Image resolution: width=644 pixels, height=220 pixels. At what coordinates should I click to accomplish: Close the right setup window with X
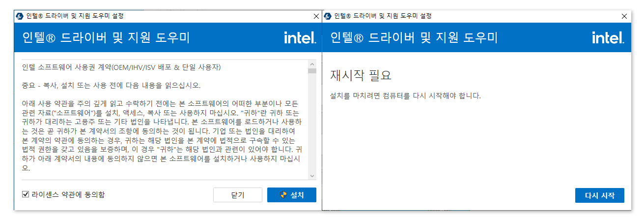click(x=624, y=16)
